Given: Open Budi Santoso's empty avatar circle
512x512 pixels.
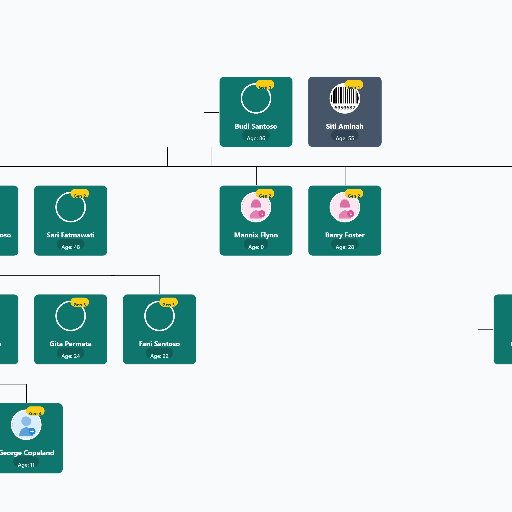Looking at the screenshot, I should coord(256,98).
